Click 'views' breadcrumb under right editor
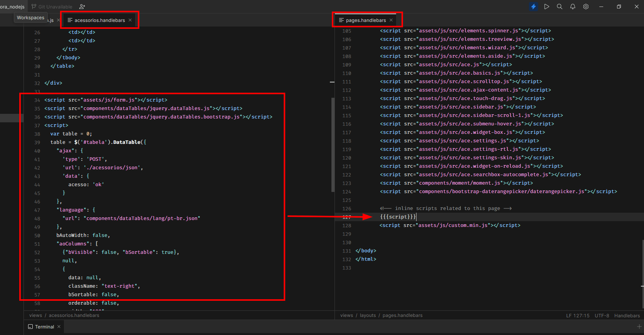The height and width of the screenshot is (335, 644). (346, 315)
